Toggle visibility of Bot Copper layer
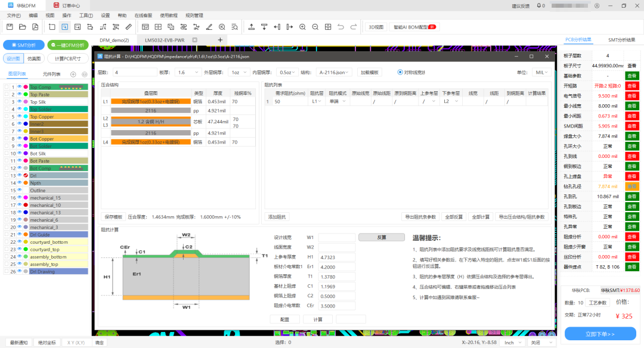The image size is (644, 348). [19, 139]
